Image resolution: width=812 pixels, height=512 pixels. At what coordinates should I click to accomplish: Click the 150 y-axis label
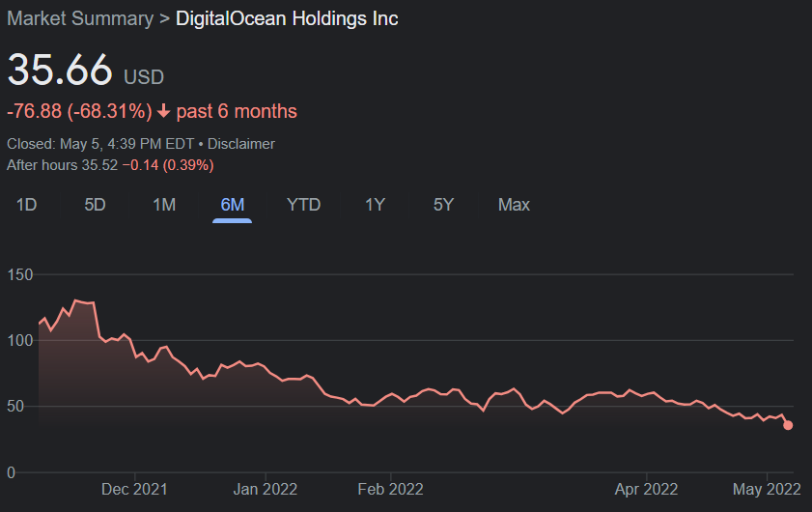pos(19,274)
